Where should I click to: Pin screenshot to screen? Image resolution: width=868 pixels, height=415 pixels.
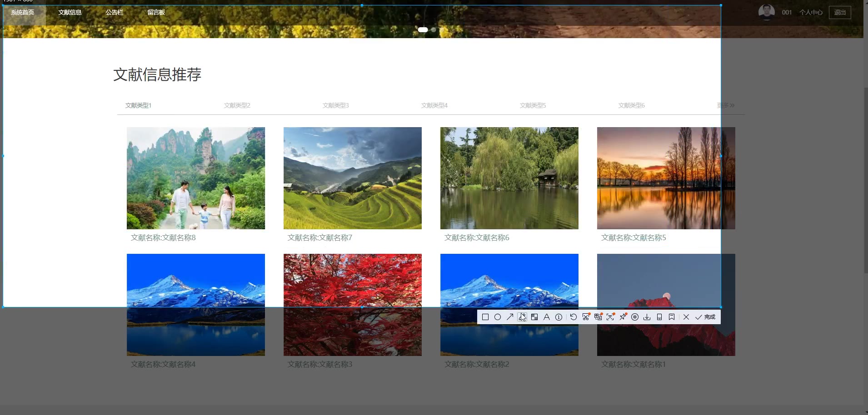click(x=623, y=317)
